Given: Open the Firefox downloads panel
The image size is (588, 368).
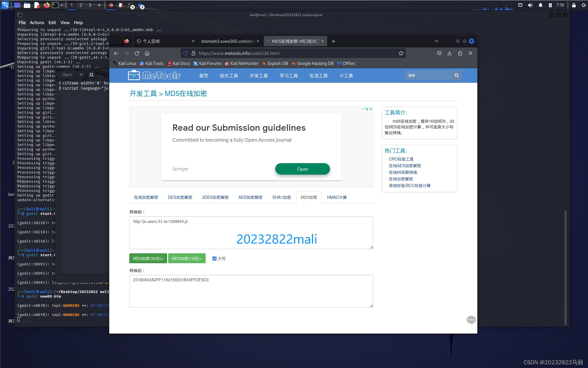Looking at the screenshot, I should click(450, 53).
